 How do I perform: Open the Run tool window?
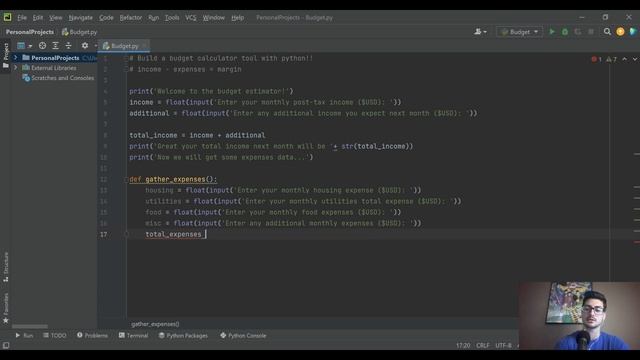tap(24, 336)
